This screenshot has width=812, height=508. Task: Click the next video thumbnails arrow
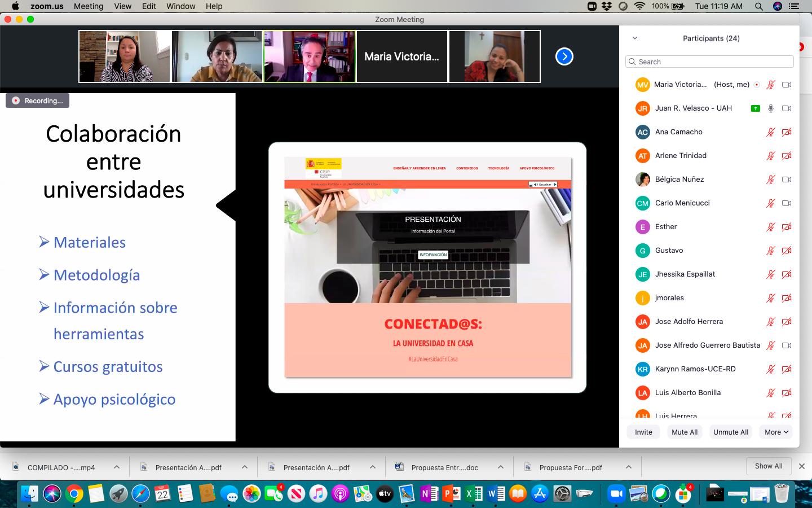564,56
